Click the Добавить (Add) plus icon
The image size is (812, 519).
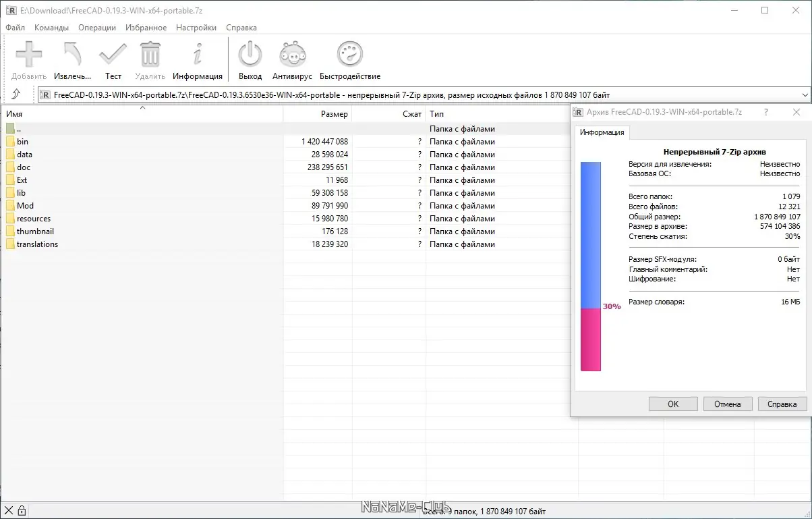click(x=29, y=54)
